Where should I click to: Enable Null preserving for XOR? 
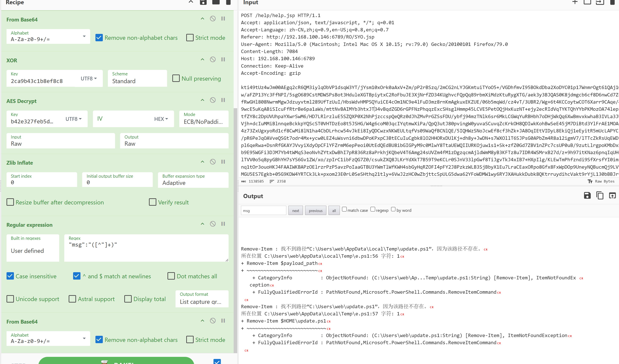pos(176,79)
